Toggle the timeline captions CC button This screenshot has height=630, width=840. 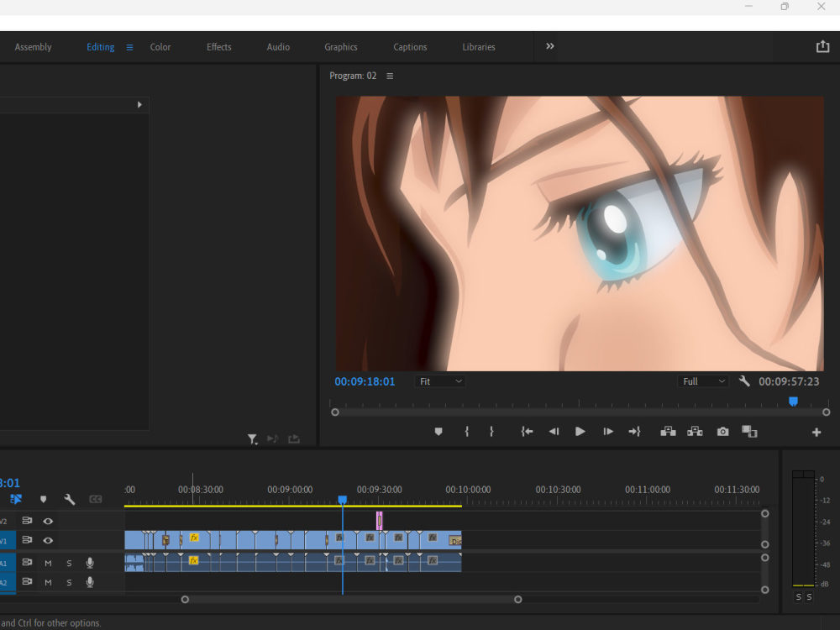coord(96,499)
